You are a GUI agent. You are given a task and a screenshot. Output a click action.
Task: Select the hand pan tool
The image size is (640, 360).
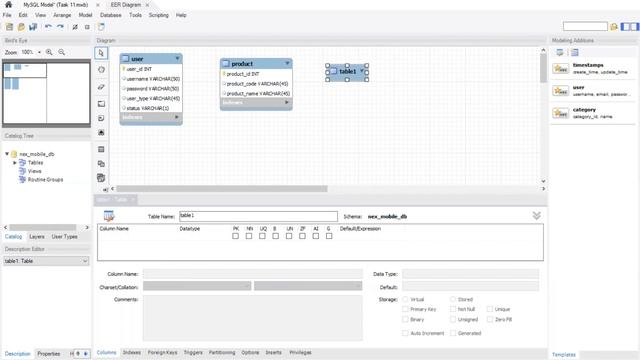tap(102, 70)
